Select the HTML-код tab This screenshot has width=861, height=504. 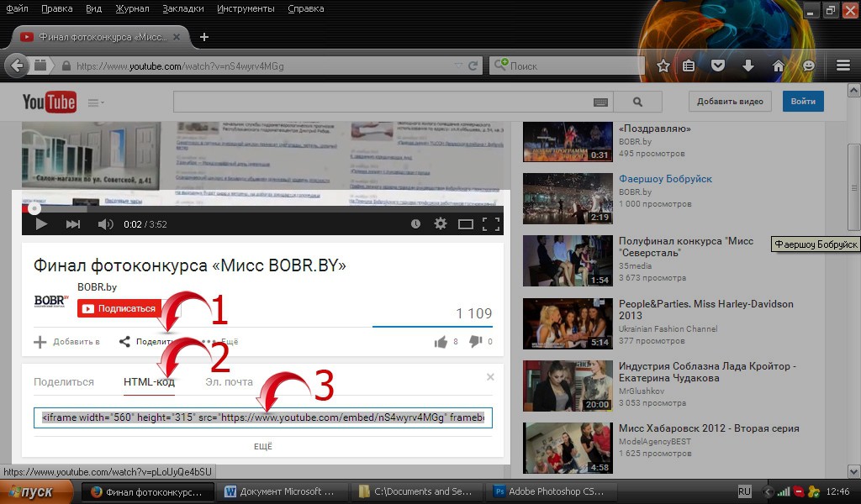coord(150,381)
